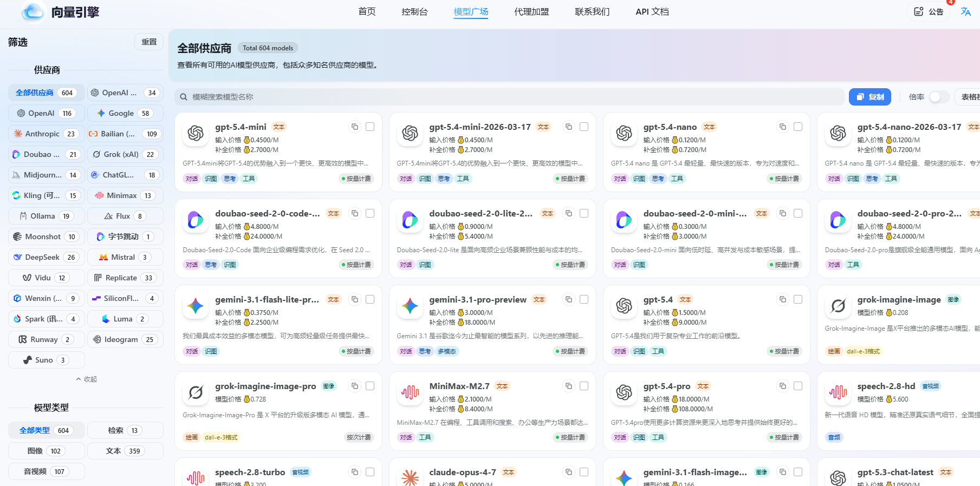This screenshot has width=980, height=486.
Task: Click the blue 复制 button
Action: pyautogui.click(x=870, y=97)
